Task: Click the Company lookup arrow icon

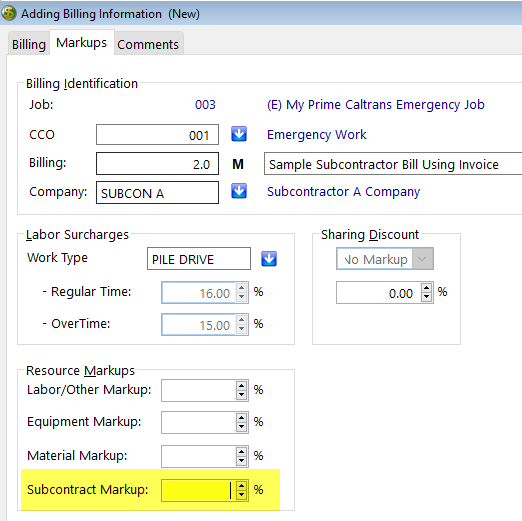Action: tap(239, 191)
